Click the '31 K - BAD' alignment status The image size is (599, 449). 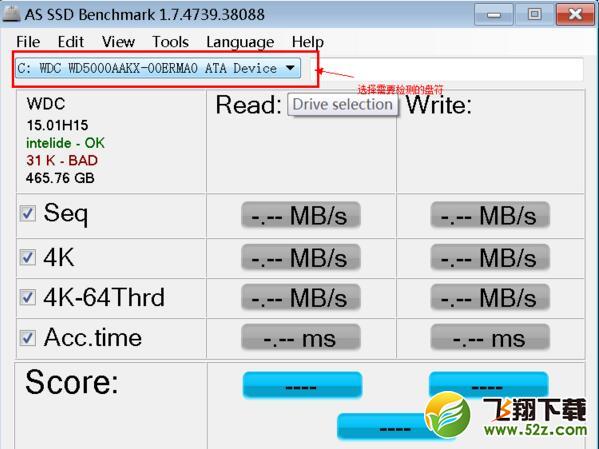click(x=62, y=160)
